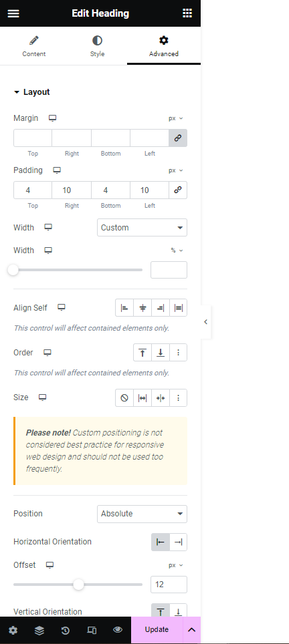
Task: Toggle linked values for Padding
Action: (178, 190)
